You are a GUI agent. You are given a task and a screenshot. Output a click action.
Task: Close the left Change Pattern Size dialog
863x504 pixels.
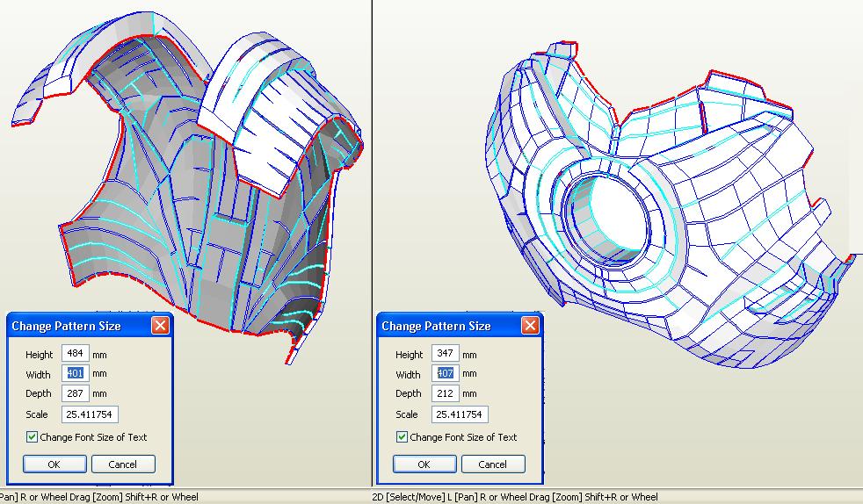(160, 326)
